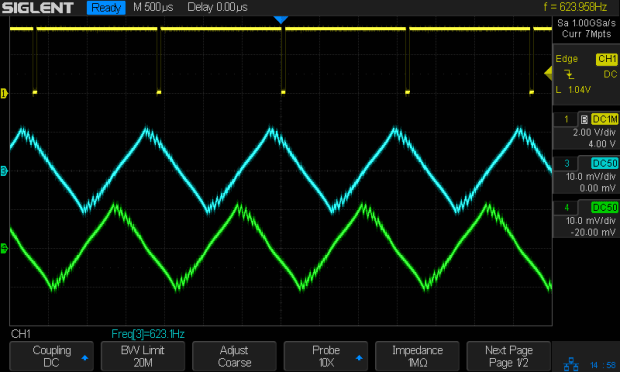Click the DC1M coupling badge of channel 1

point(605,119)
